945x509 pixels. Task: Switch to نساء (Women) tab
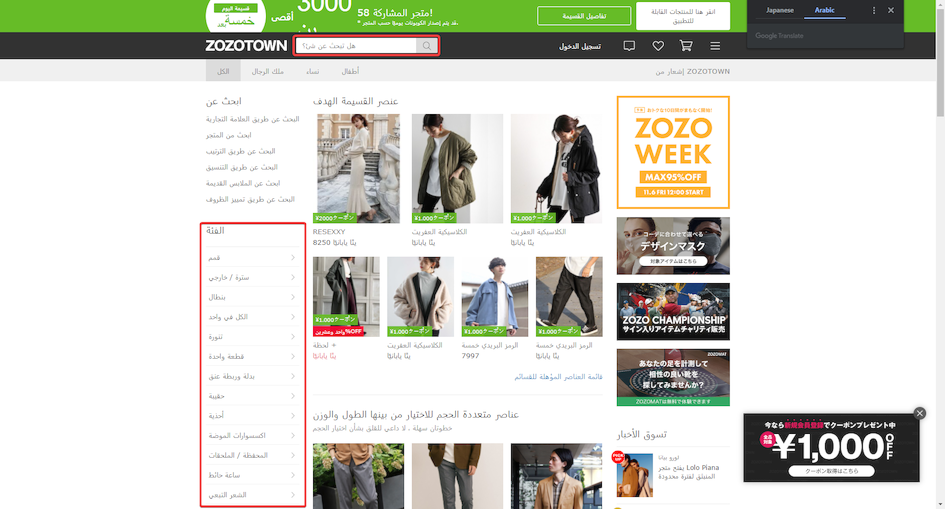[x=312, y=71]
